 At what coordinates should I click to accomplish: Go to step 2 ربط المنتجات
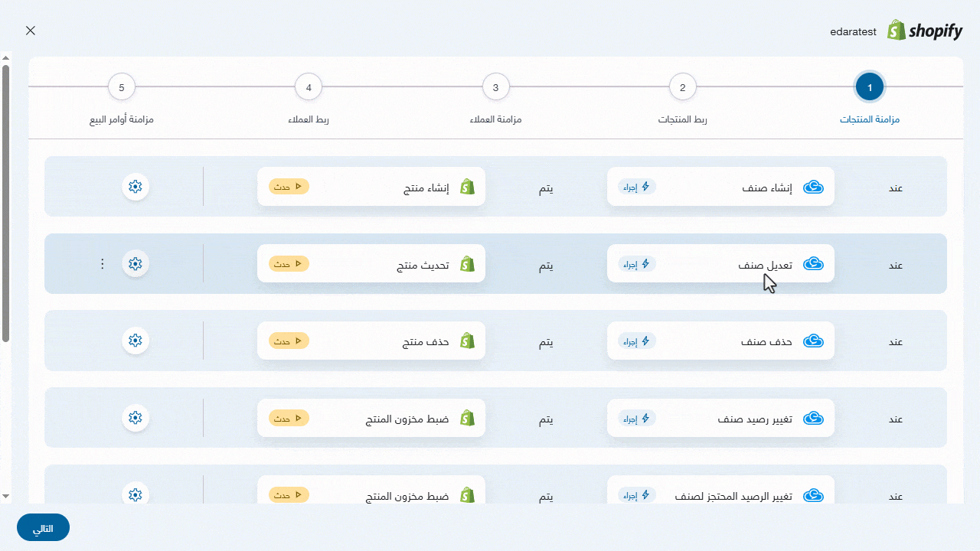[683, 87]
